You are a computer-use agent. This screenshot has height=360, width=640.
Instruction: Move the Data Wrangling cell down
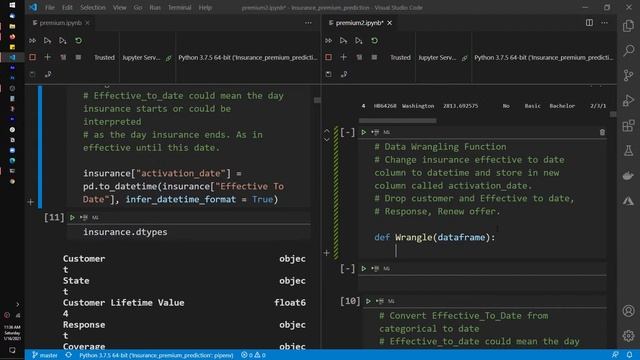[327, 140]
